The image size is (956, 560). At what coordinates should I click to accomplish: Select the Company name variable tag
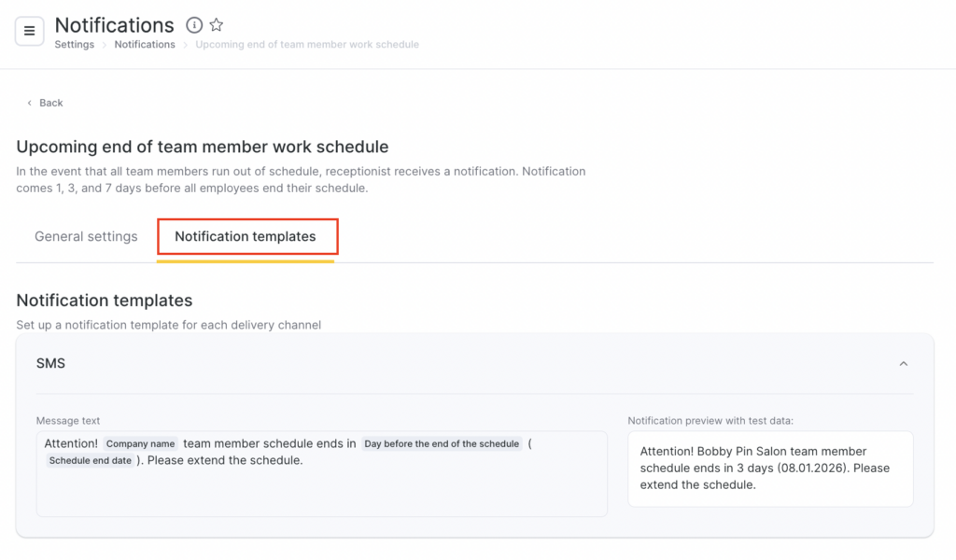tap(141, 444)
